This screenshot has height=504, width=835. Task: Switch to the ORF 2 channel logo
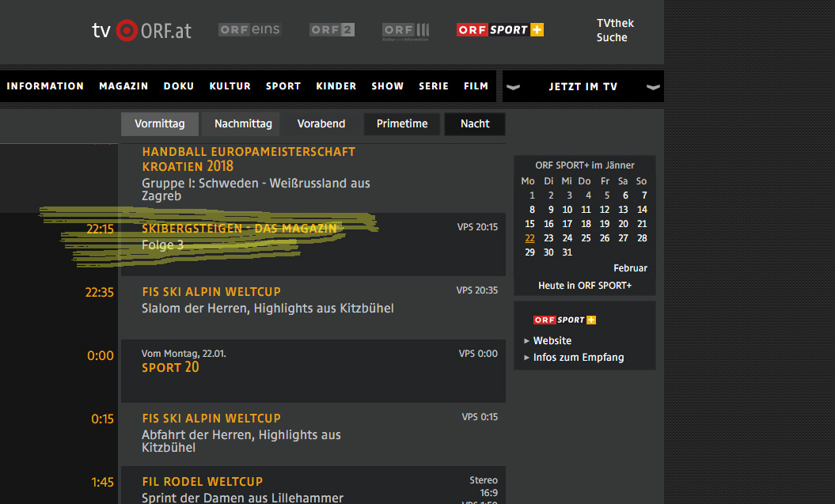coord(332,30)
